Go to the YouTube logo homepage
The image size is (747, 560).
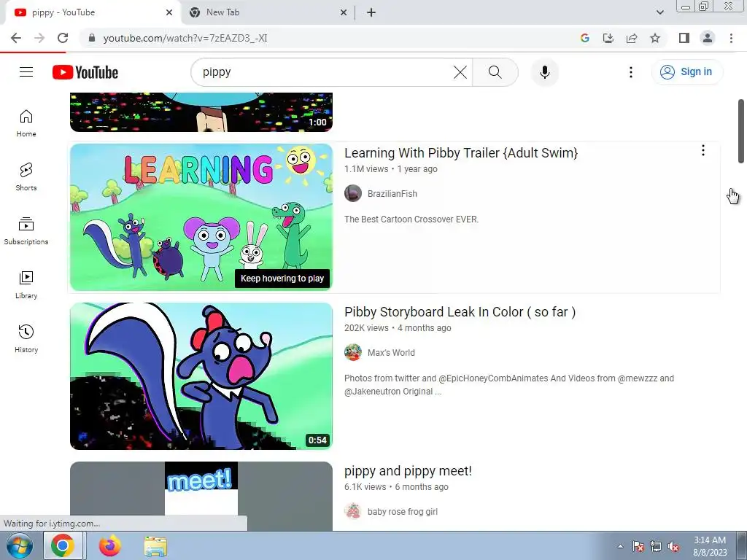click(85, 72)
